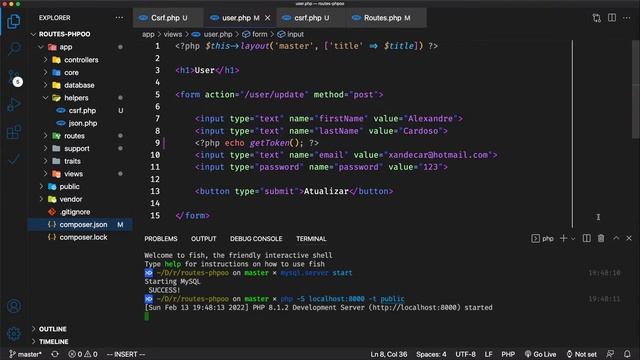Open the launch profile dropdown beside new terminal

[573, 239]
